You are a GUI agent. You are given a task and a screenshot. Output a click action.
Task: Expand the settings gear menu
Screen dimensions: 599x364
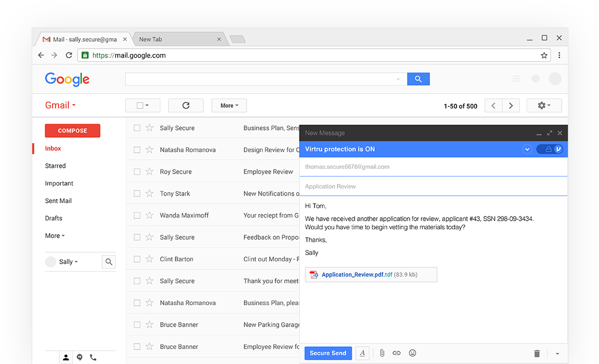click(x=544, y=106)
